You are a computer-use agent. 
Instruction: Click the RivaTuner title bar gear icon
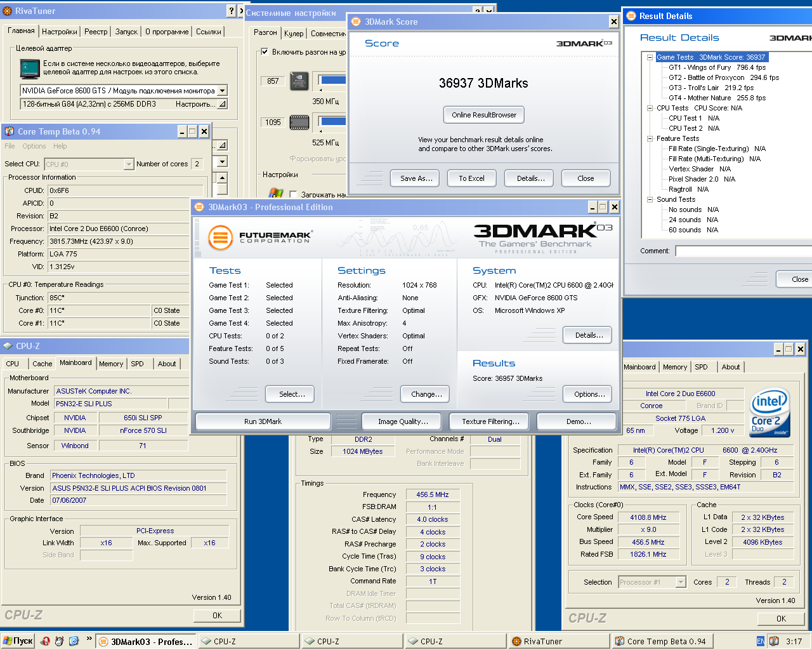point(8,11)
